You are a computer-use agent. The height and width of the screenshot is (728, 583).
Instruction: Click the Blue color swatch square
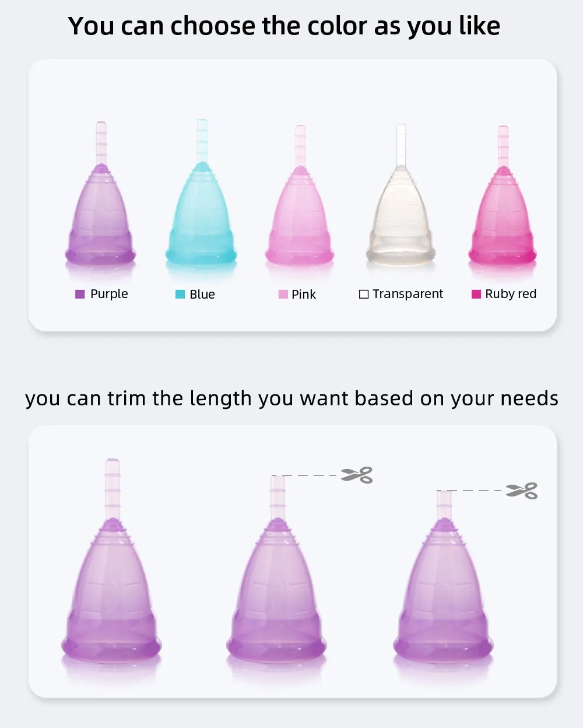click(180, 294)
